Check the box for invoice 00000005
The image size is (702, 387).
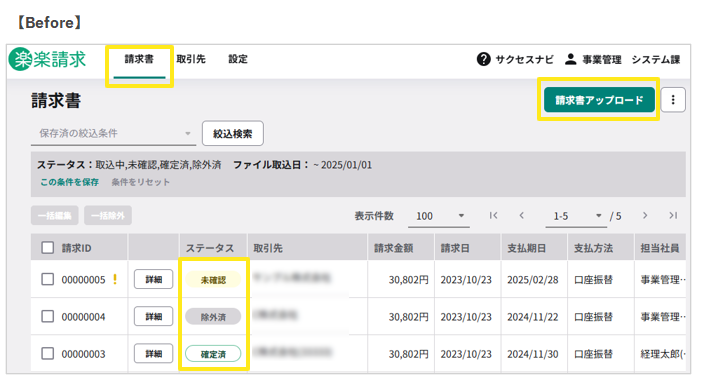47,279
